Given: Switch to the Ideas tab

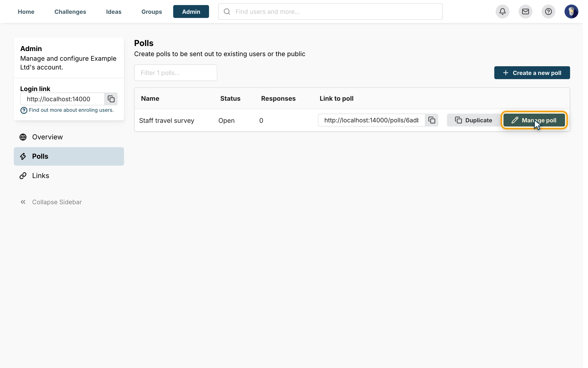Looking at the screenshot, I should 114,11.
